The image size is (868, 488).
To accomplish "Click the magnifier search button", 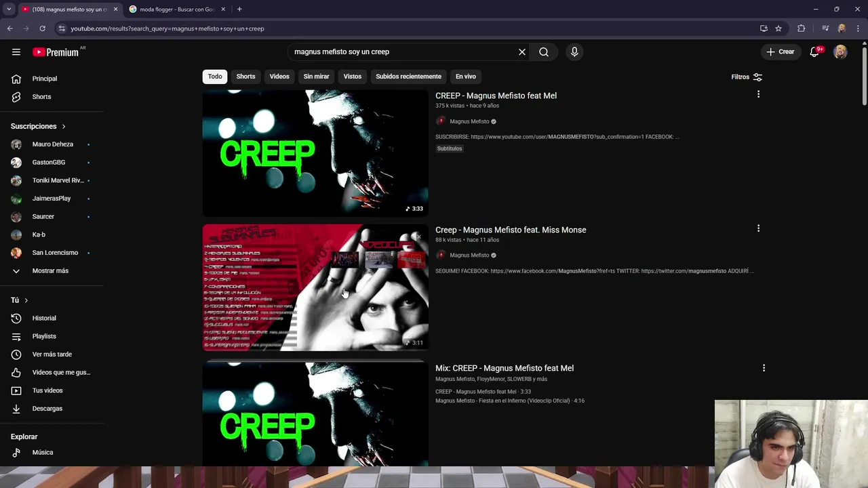I will point(544,52).
